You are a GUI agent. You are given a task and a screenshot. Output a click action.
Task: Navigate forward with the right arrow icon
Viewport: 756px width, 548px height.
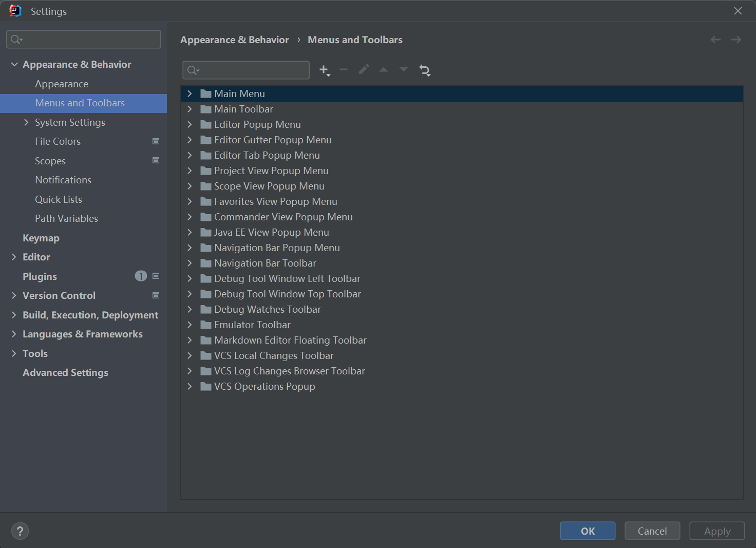(736, 40)
